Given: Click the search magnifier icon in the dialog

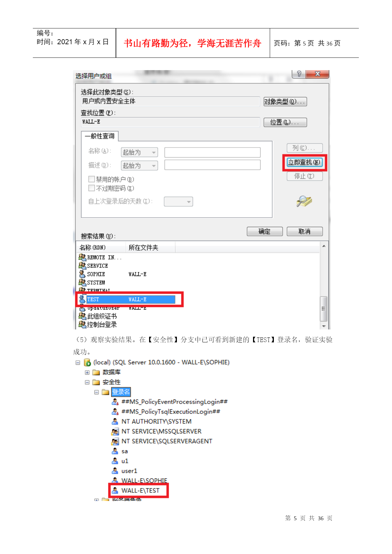Looking at the screenshot, I should (304, 201).
